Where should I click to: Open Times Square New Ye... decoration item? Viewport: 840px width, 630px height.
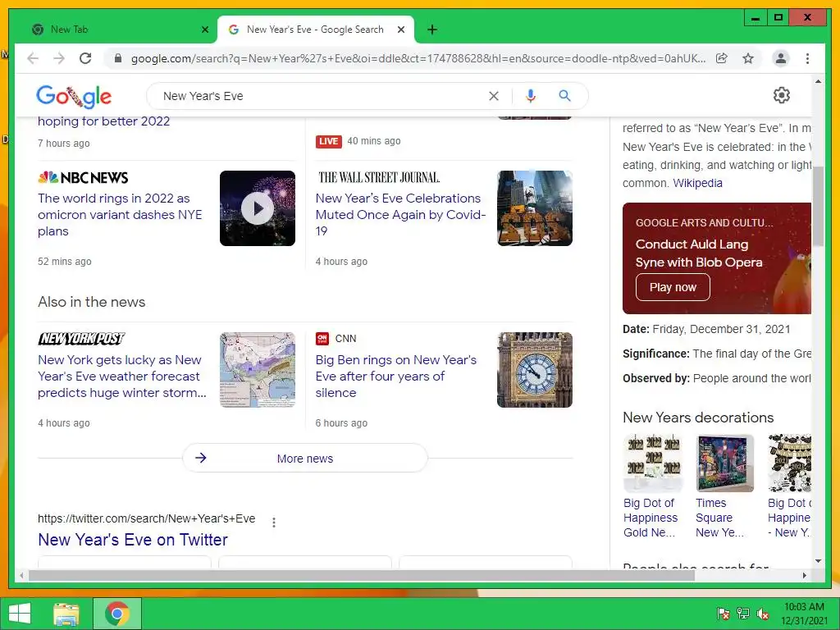724,487
